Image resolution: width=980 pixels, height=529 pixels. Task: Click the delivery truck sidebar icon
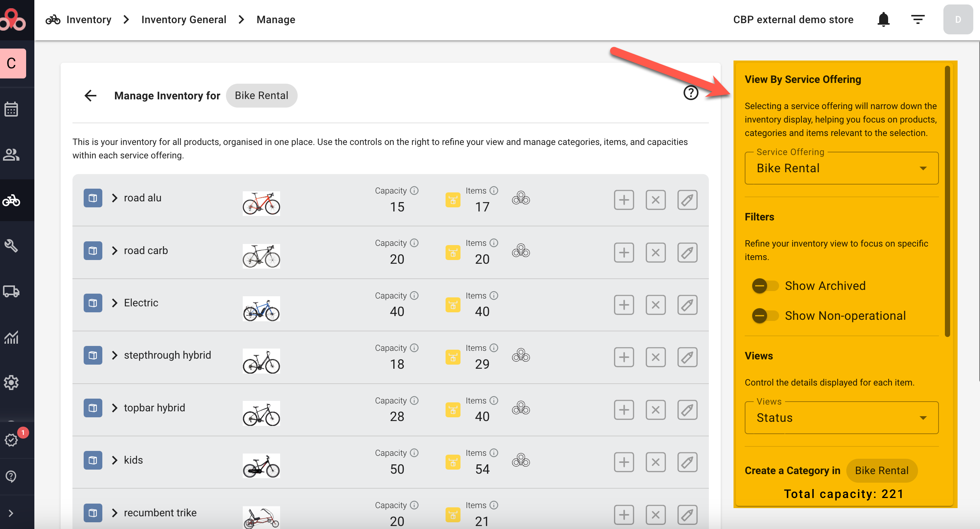12,291
